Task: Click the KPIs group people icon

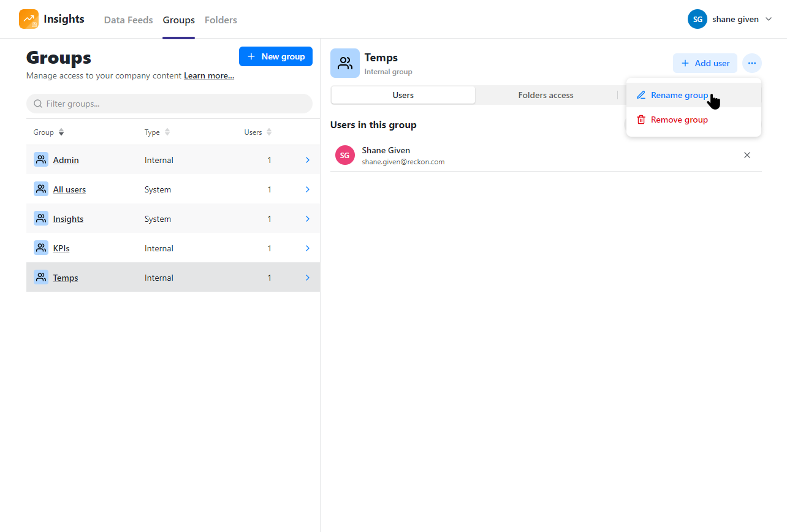Action: pyautogui.click(x=41, y=248)
